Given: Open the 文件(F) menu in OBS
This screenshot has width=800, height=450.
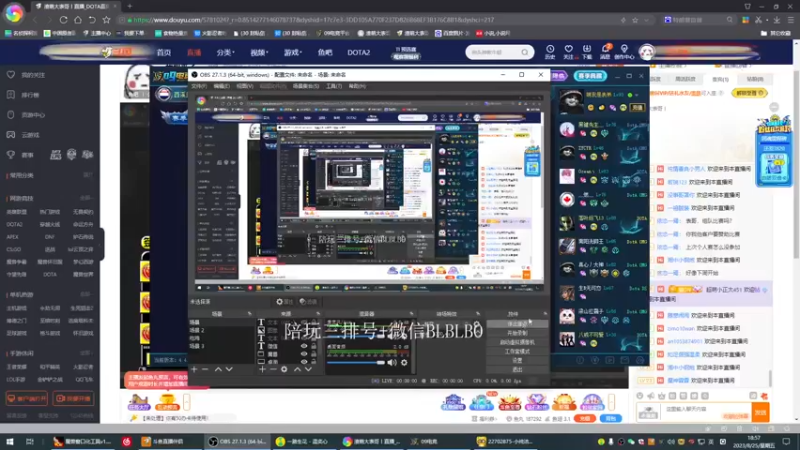Looking at the screenshot, I should (x=199, y=86).
